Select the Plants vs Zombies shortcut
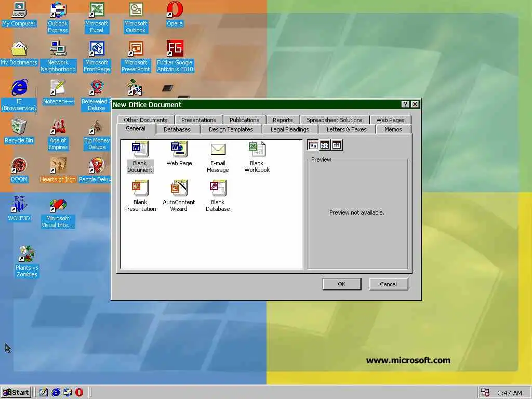 27,262
